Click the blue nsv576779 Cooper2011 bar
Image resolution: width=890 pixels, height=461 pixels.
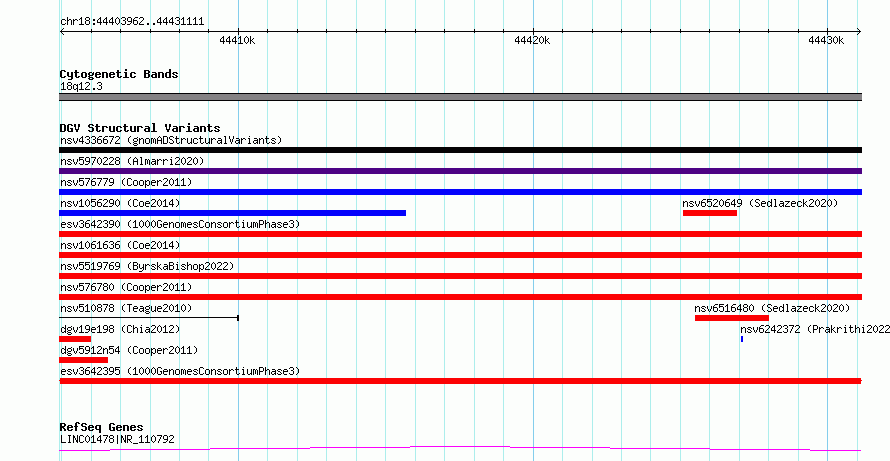point(460,192)
